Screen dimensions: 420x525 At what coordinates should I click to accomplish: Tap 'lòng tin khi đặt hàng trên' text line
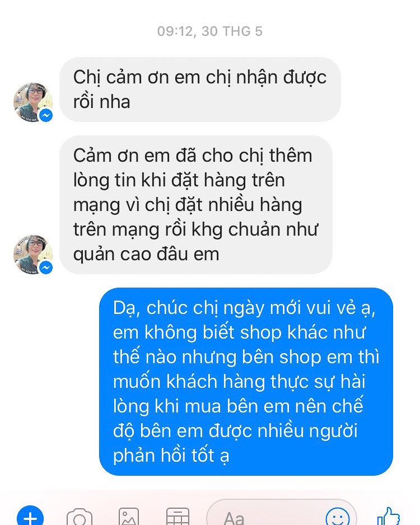click(179, 180)
